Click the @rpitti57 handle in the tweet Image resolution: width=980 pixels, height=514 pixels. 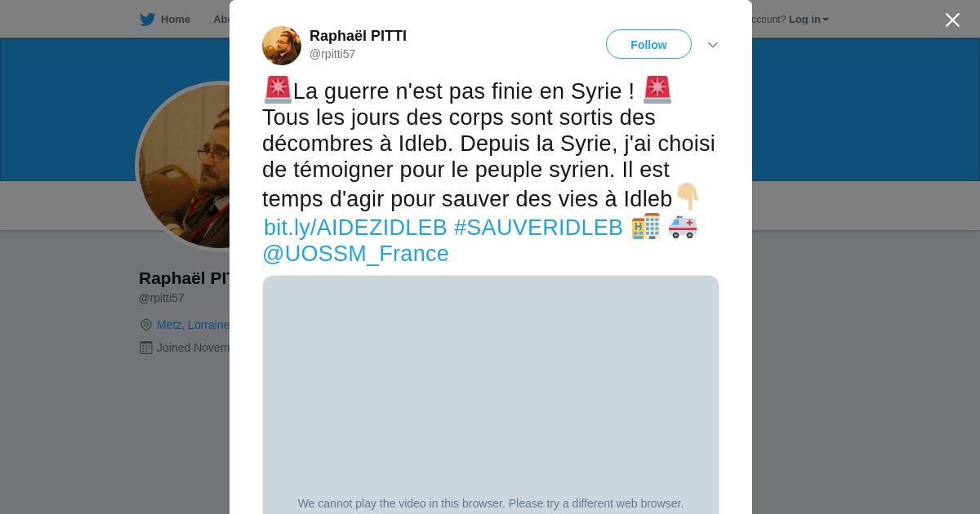click(x=332, y=54)
